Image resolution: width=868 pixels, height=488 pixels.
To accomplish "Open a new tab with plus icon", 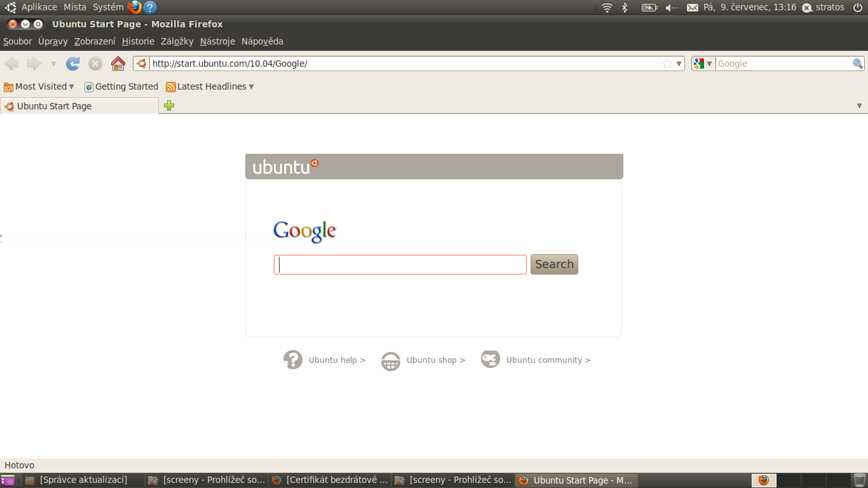I will [x=169, y=105].
